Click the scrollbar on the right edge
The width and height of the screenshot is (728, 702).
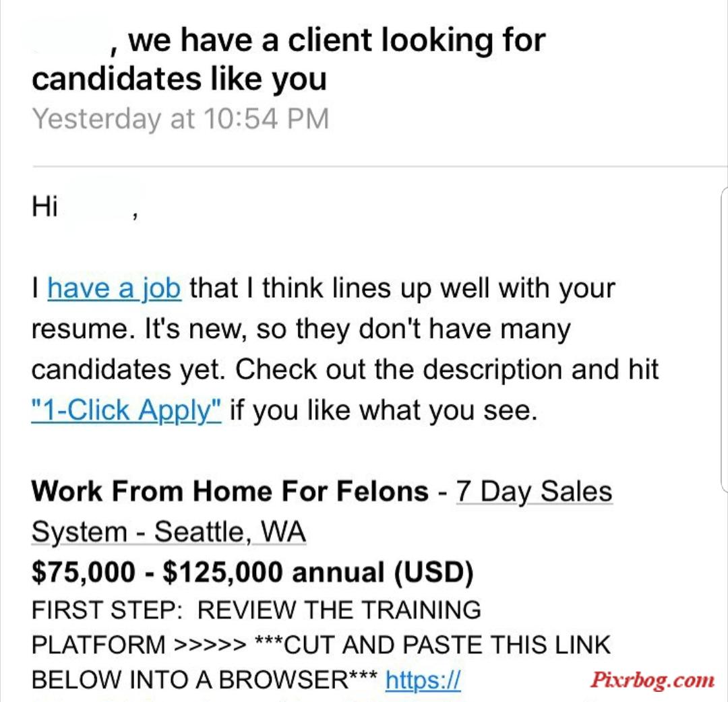coord(724,339)
